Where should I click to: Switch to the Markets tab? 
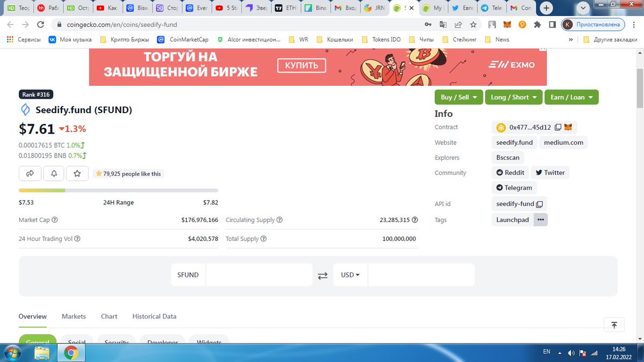click(74, 316)
